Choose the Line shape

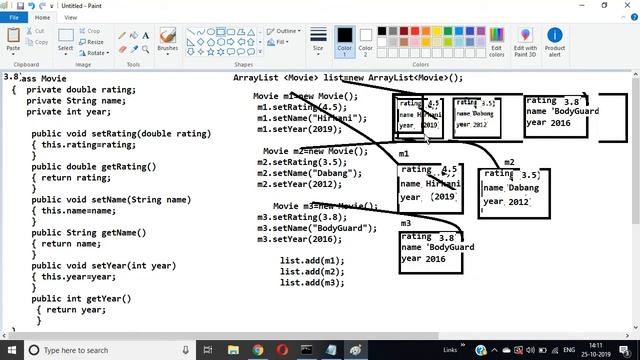click(x=191, y=32)
